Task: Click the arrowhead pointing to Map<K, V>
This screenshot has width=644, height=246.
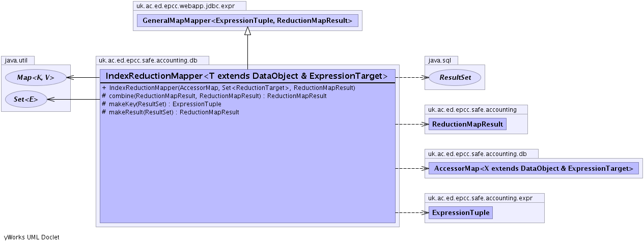Action: pyautogui.click(x=71, y=78)
